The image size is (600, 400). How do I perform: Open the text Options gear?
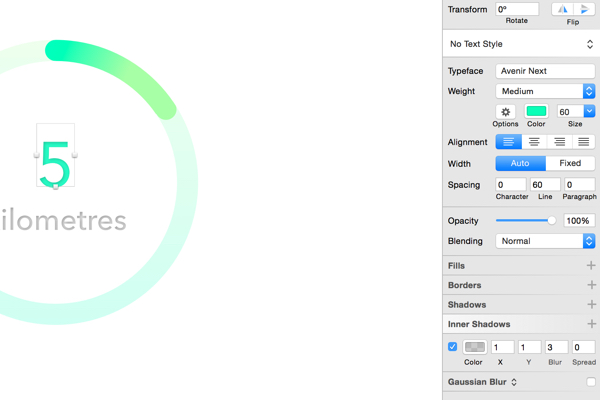[505, 112]
